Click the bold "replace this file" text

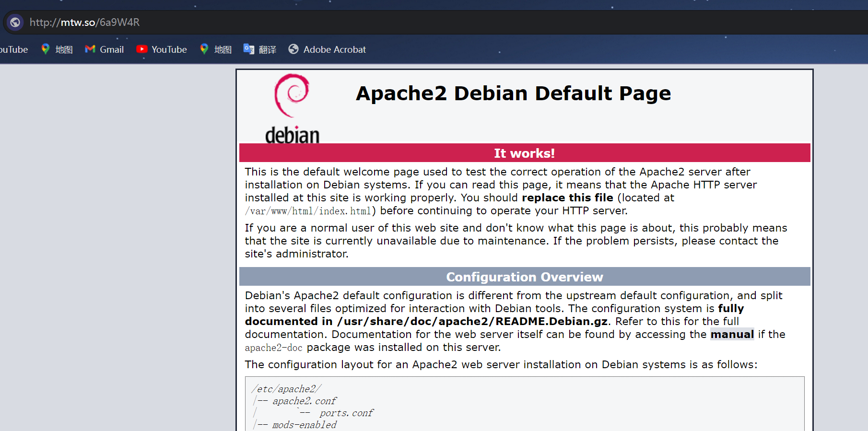pyautogui.click(x=567, y=198)
